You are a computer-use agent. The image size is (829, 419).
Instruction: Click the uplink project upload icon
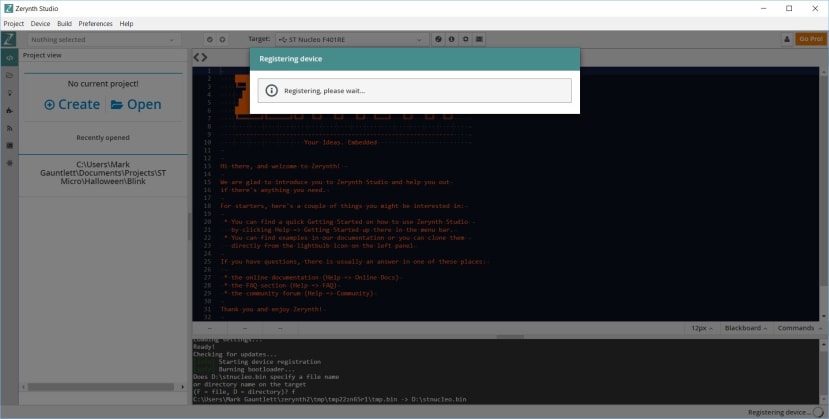click(223, 39)
